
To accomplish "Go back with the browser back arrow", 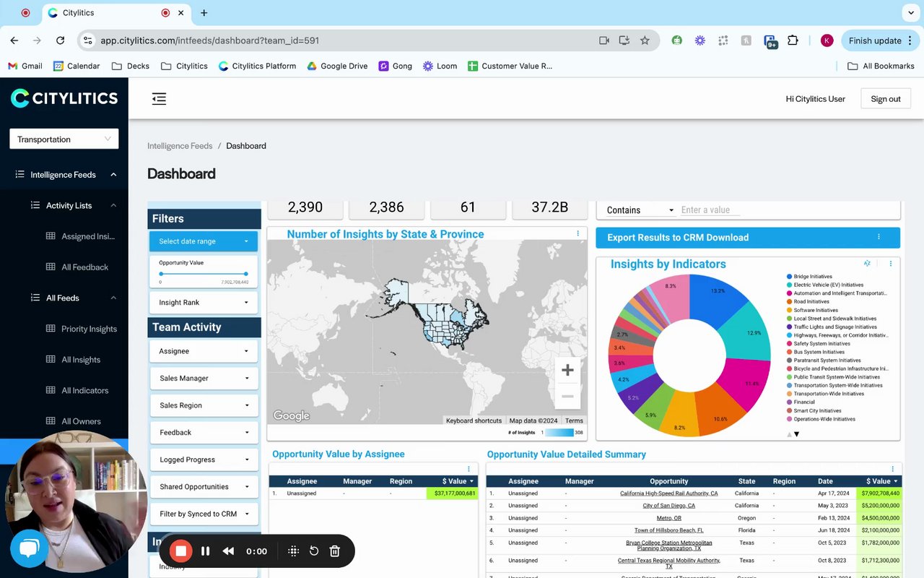I will [14, 40].
